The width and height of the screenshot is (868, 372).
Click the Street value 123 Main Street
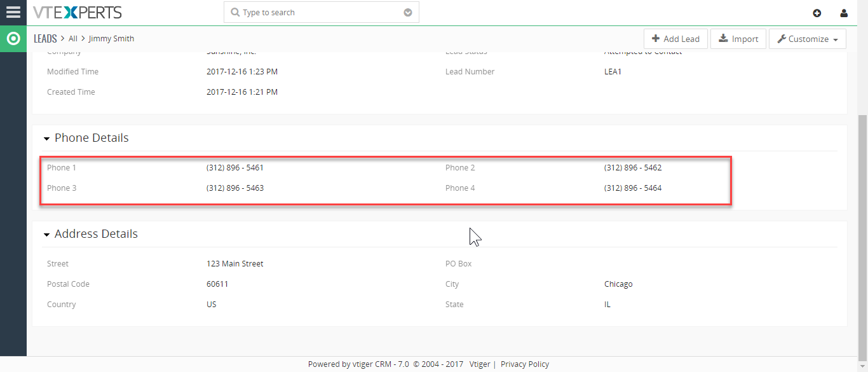(235, 264)
